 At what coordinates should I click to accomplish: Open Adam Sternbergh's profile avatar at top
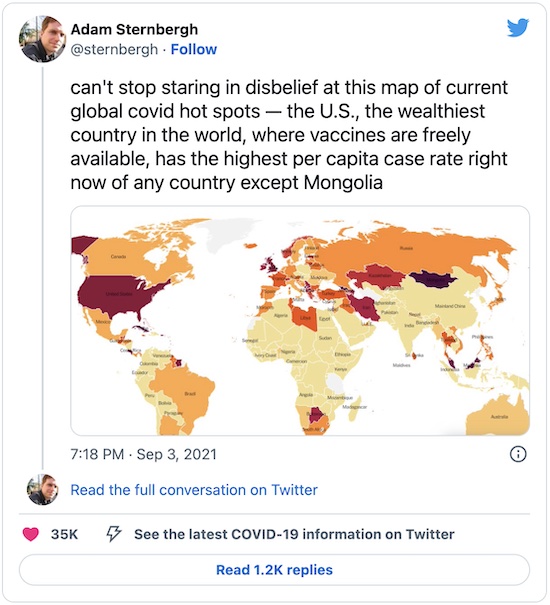coord(42,39)
